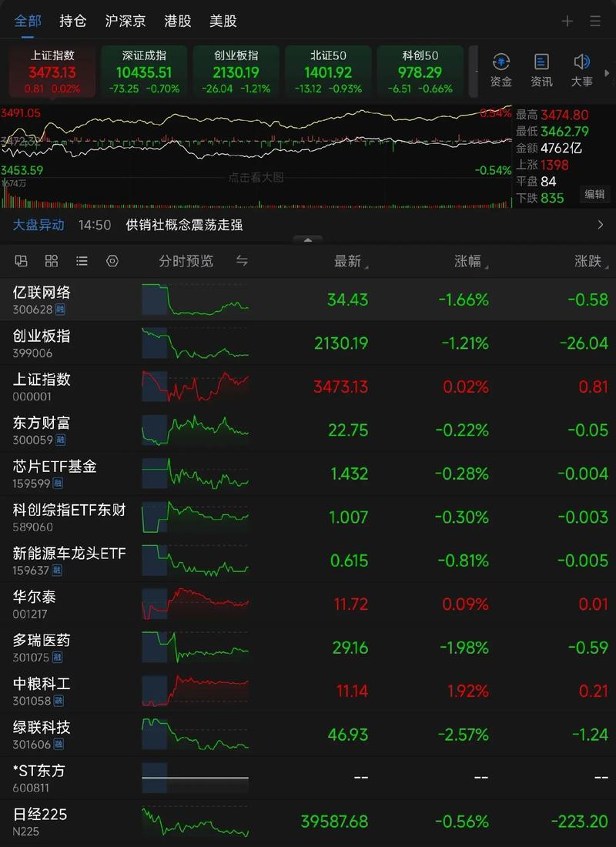Select the list view icon
616x847 pixels.
pos(82,261)
